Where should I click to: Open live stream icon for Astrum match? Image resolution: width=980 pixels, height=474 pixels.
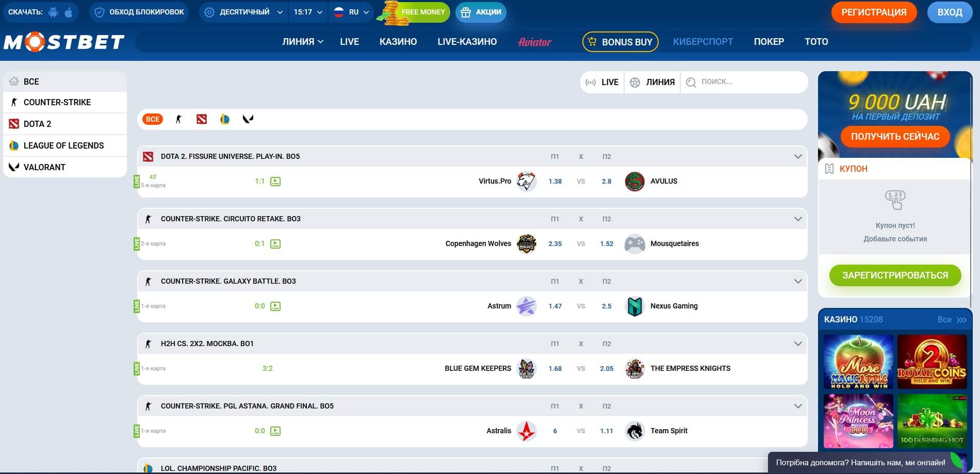[x=275, y=306]
